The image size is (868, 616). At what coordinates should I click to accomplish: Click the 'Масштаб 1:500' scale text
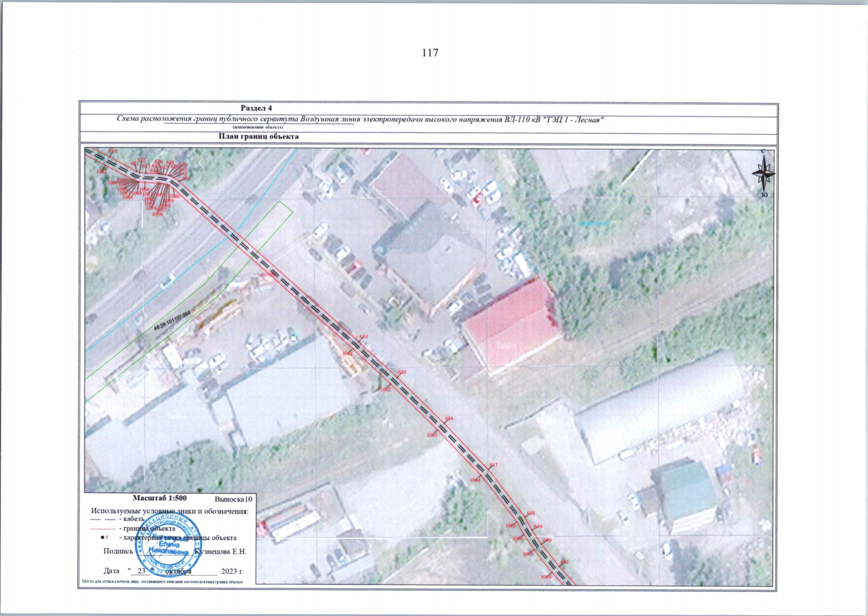click(160, 498)
